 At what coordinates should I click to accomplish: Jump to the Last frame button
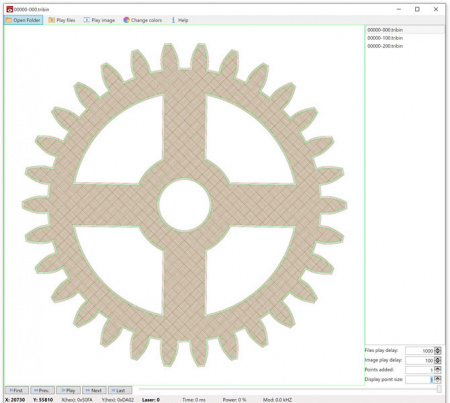pos(120,390)
